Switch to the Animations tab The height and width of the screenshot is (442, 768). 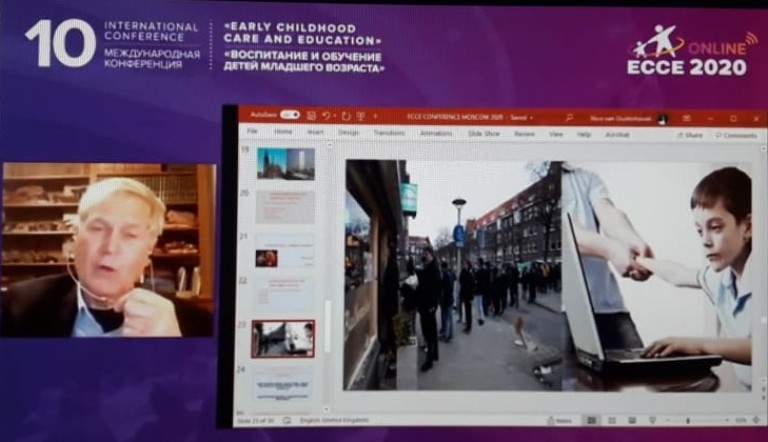436,133
